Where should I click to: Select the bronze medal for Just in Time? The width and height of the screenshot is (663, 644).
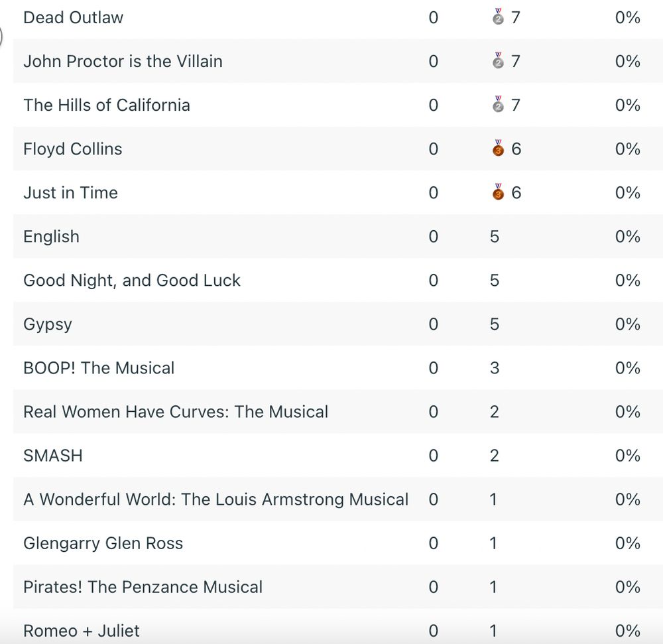(499, 192)
